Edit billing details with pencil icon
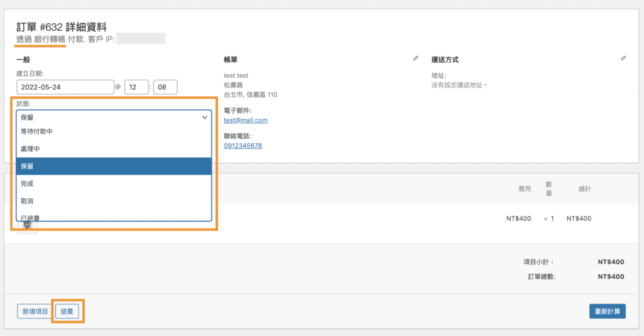Viewport: 644px width, 336px height. coord(416,58)
